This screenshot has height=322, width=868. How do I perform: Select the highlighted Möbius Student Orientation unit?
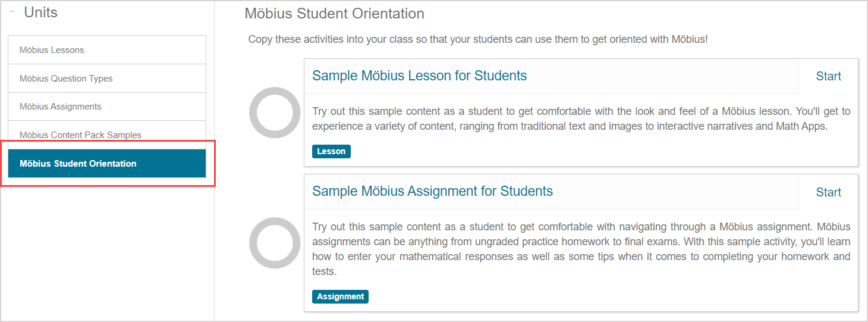78,164
